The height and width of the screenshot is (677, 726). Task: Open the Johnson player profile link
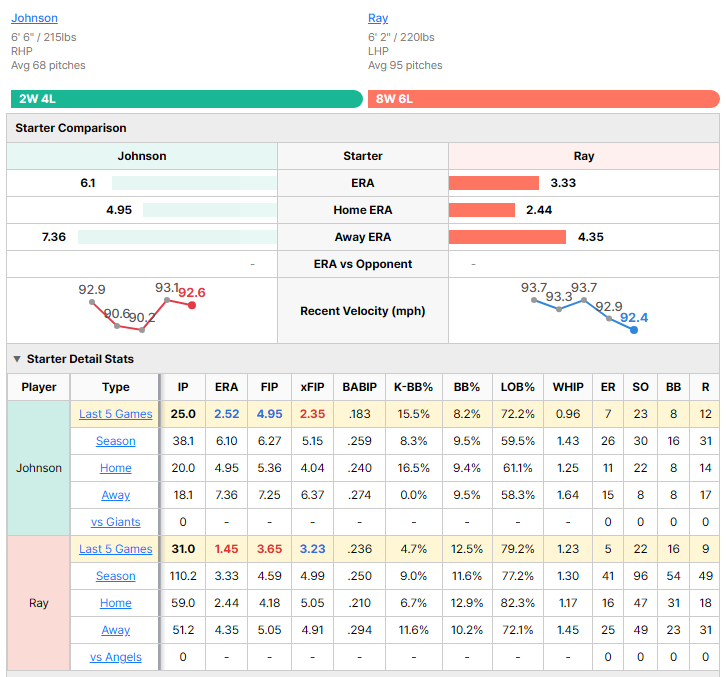click(x=34, y=18)
